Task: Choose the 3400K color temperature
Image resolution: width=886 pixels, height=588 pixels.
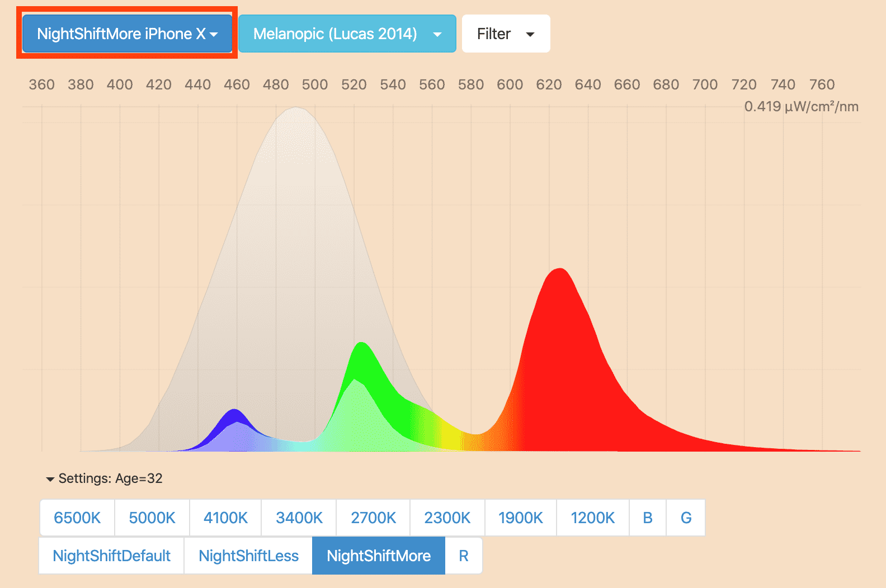Action: (299, 518)
